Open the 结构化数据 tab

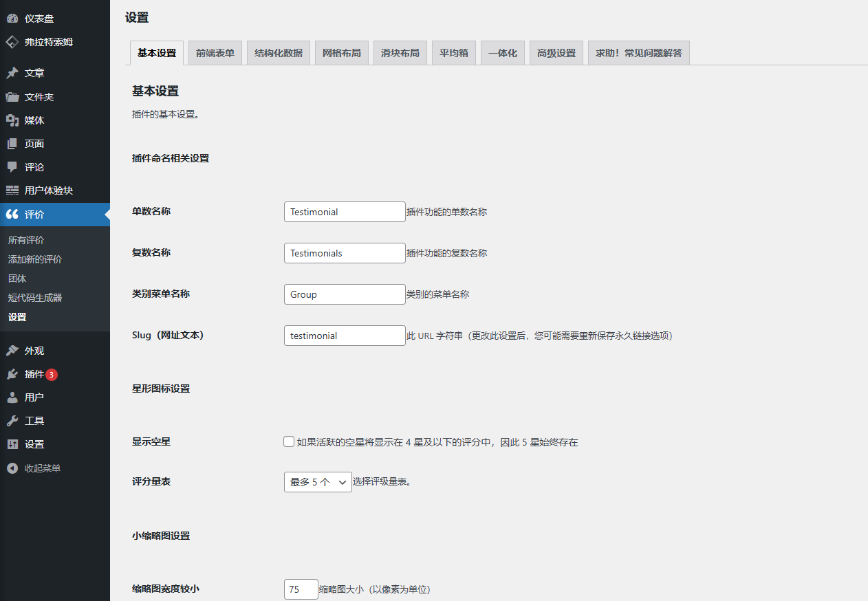click(279, 53)
